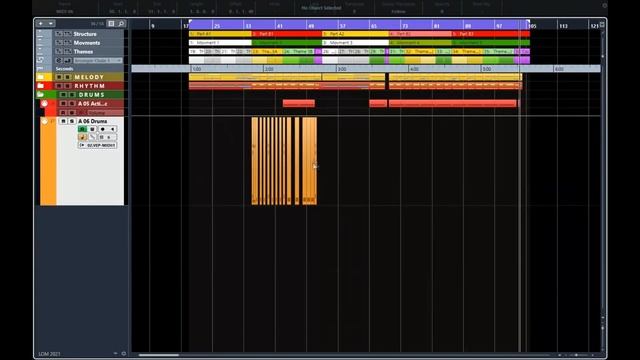Click the left locator handle in ruler
640x360 pixels.
(x=190, y=22)
